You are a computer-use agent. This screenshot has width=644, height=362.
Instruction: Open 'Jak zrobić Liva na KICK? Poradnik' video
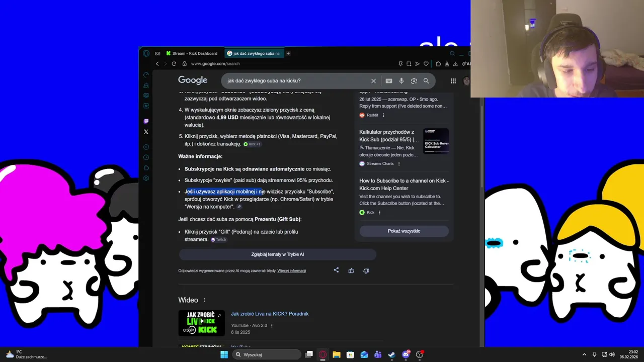point(270,314)
